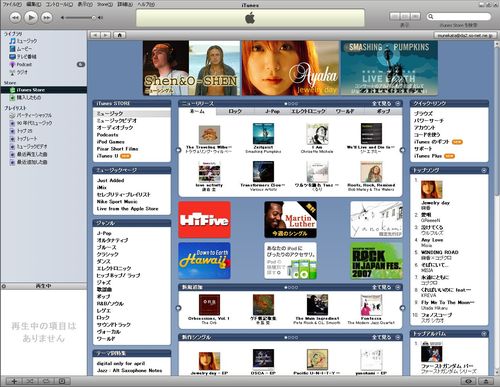
Task: Click the search magnifier icon
Action: [x=431, y=16]
